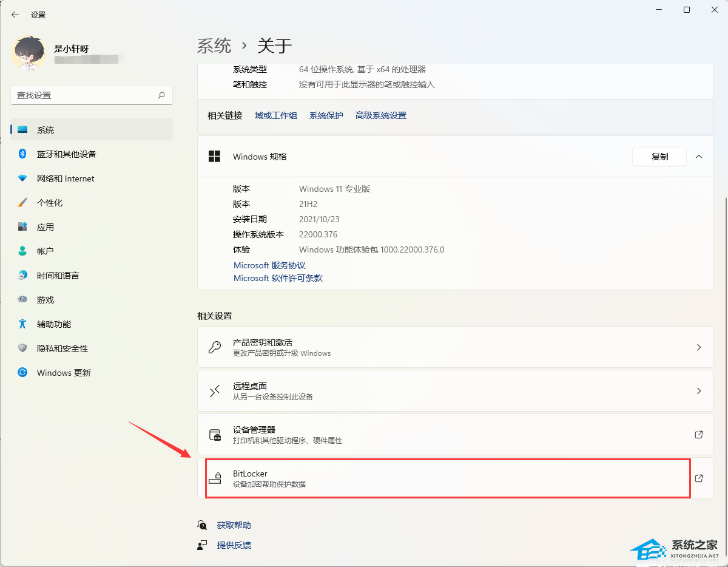
Task: Click the search magnifier icon
Action: click(x=161, y=95)
